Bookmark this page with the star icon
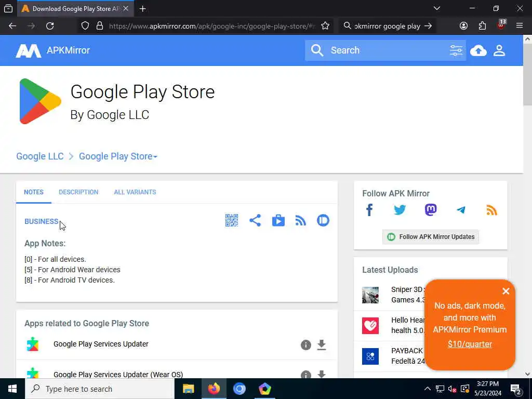Screen dimensions: 532x399 pyautogui.click(x=325, y=26)
